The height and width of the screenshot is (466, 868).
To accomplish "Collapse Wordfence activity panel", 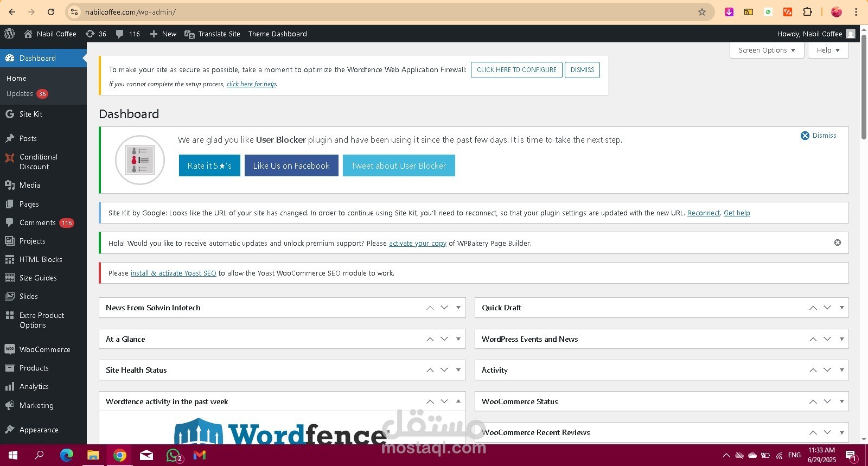I will (x=458, y=401).
